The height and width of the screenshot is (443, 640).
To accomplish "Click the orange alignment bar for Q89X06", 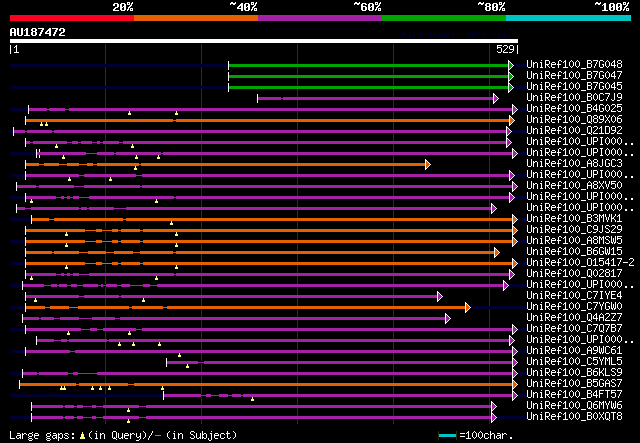I will pyautogui.click(x=267, y=120).
